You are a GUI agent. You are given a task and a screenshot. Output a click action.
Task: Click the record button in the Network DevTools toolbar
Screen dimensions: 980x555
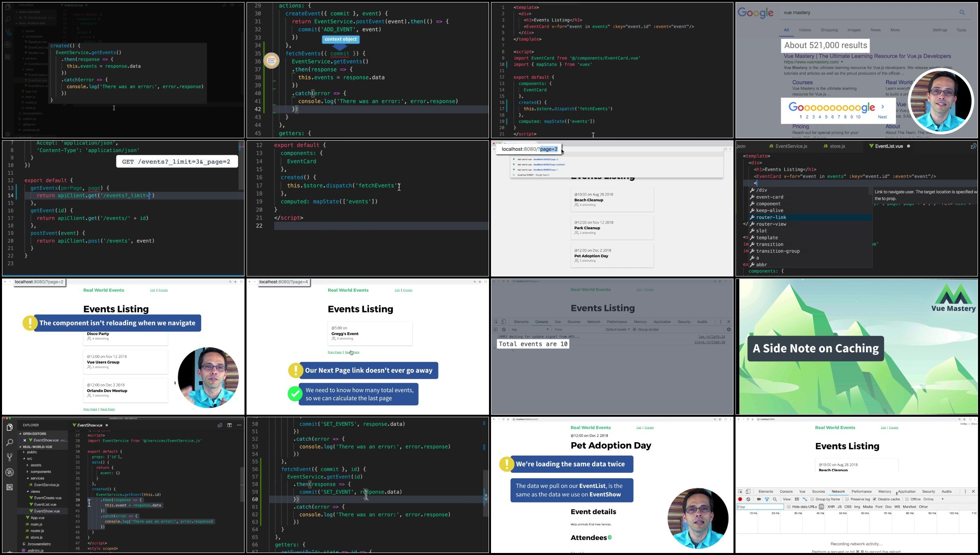click(740, 499)
